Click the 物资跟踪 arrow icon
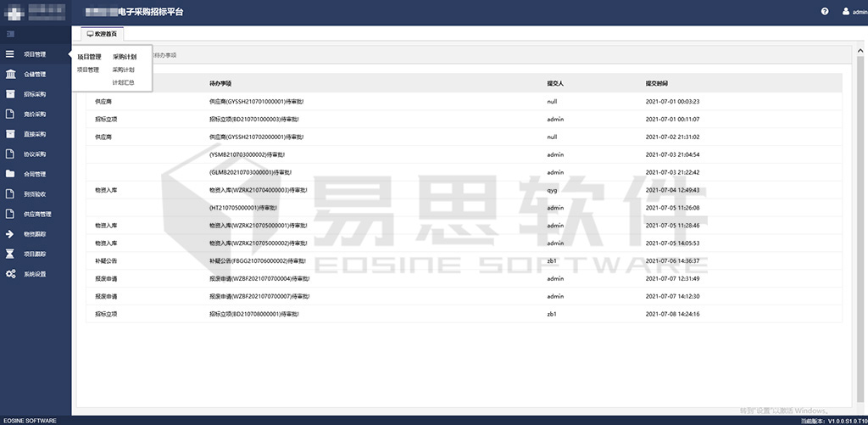This screenshot has width=868, height=425. click(x=10, y=234)
